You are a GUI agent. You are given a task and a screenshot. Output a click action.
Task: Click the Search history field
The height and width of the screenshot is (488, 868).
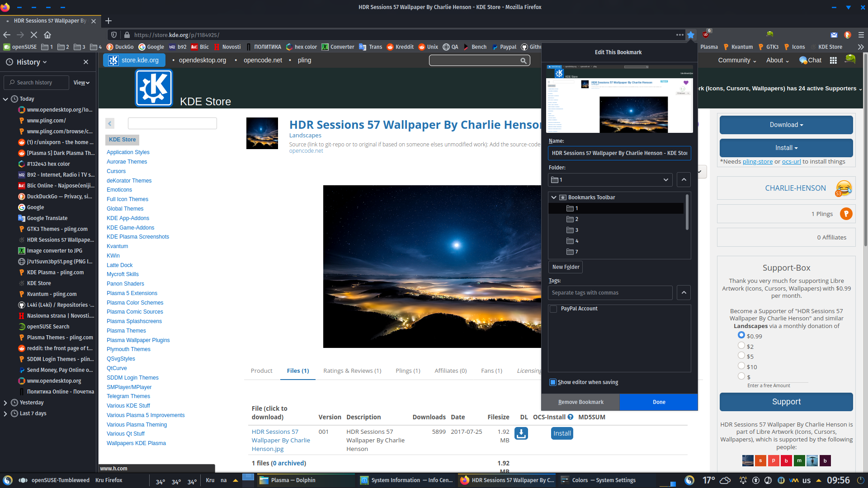[x=36, y=83]
